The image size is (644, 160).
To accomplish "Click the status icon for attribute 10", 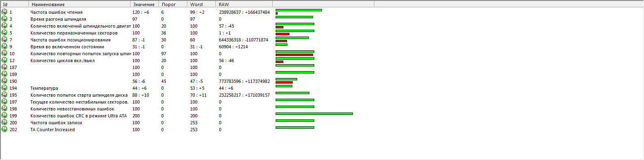I will [4, 53].
